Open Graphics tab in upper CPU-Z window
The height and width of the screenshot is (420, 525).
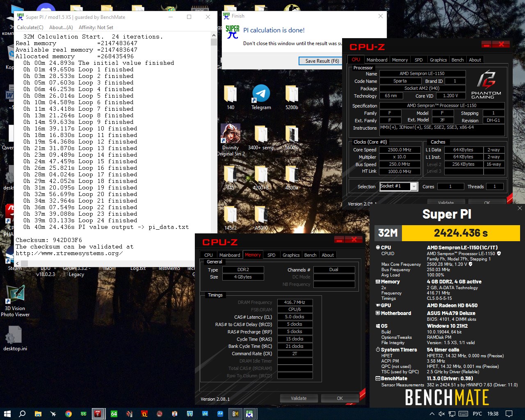tap(438, 59)
